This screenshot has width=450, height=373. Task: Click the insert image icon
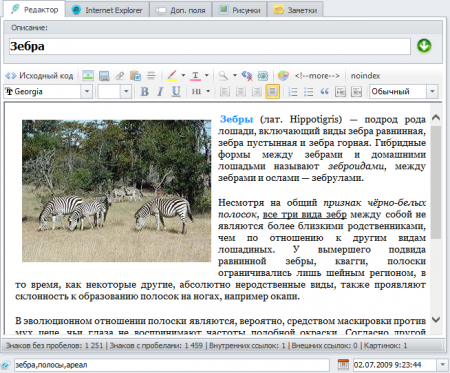[x=88, y=76]
